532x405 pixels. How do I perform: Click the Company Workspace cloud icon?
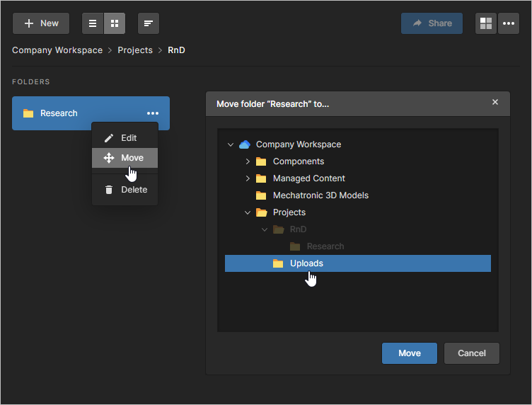click(245, 144)
